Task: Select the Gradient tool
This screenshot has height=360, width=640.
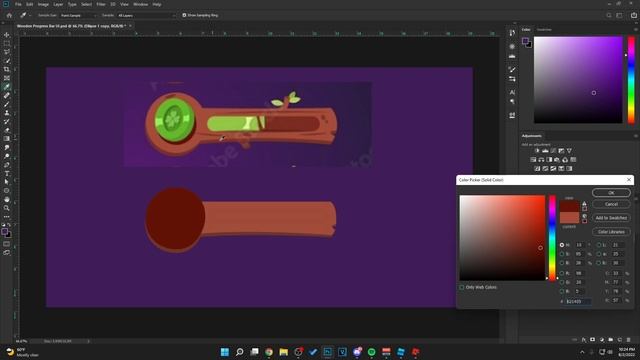Action: click(7, 139)
